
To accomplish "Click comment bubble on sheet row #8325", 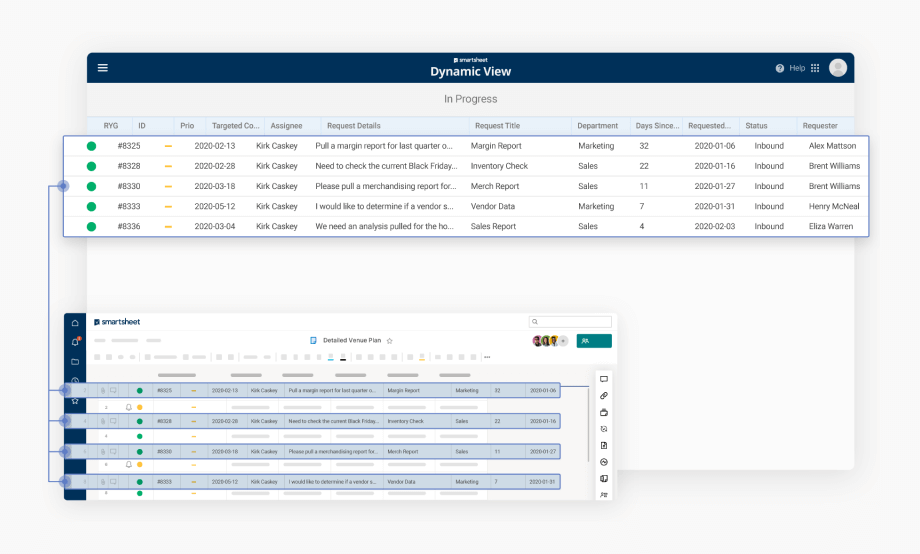I will [113, 390].
